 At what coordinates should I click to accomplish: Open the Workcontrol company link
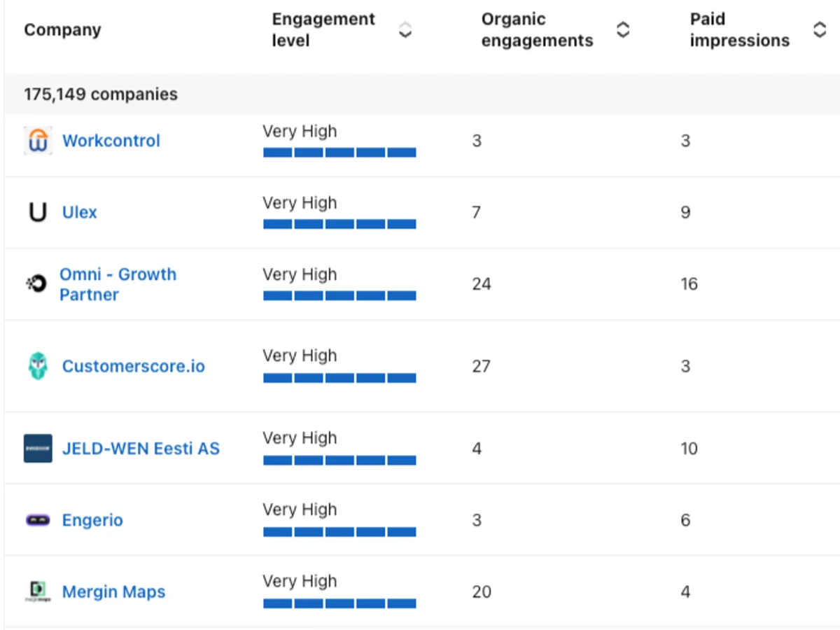(x=111, y=141)
